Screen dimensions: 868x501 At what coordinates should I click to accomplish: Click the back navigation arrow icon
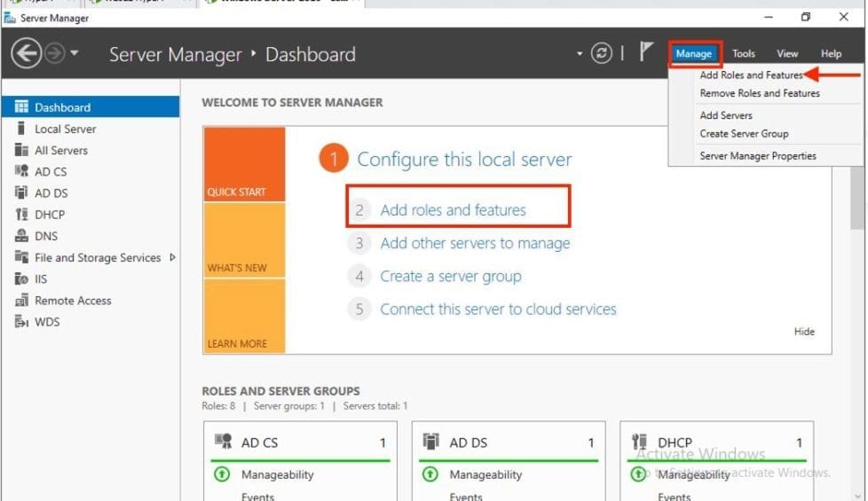(27, 54)
